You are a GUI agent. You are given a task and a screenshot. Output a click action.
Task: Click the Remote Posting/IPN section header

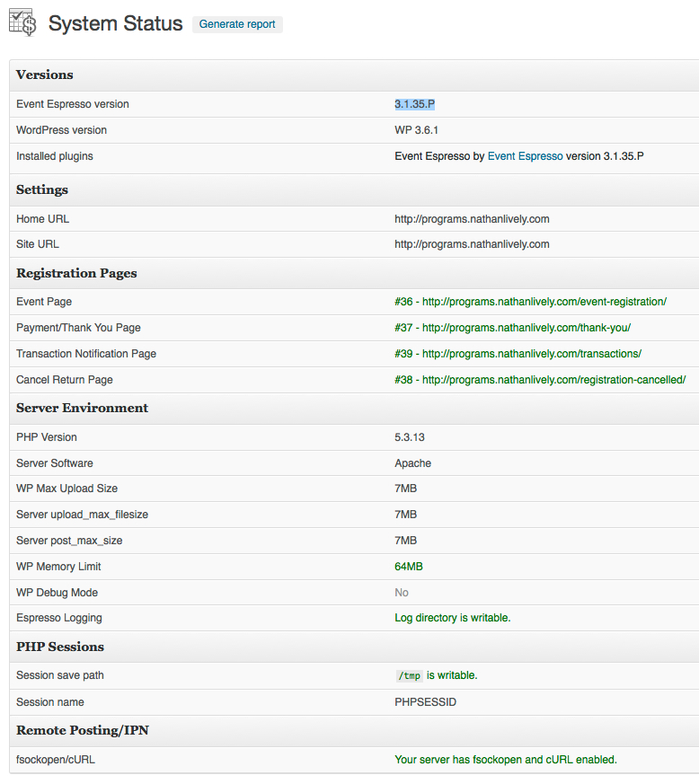tap(83, 730)
